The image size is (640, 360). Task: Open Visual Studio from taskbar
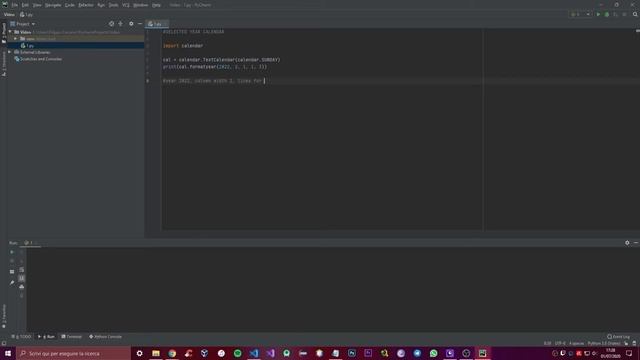[270, 353]
